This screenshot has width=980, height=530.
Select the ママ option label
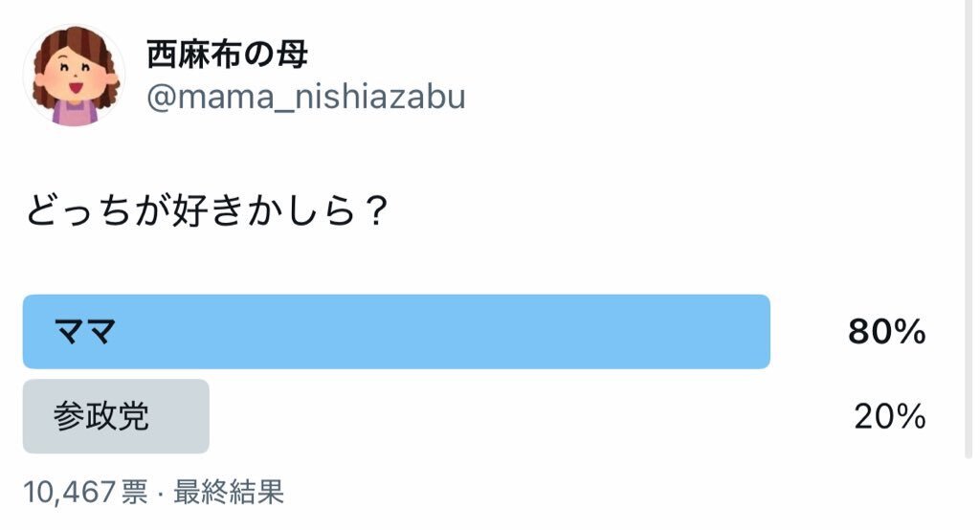point(85,331)
